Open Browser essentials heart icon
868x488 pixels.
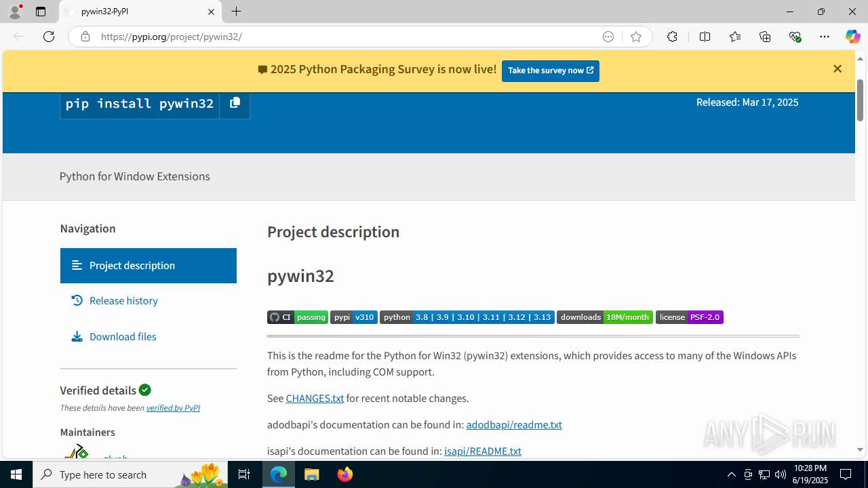tap(795, 37)
